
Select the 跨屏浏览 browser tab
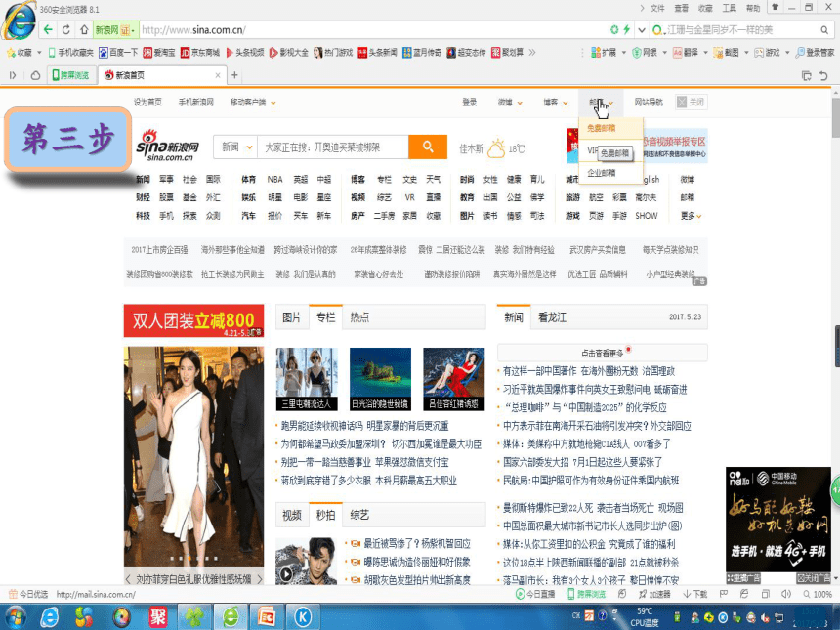71,75
